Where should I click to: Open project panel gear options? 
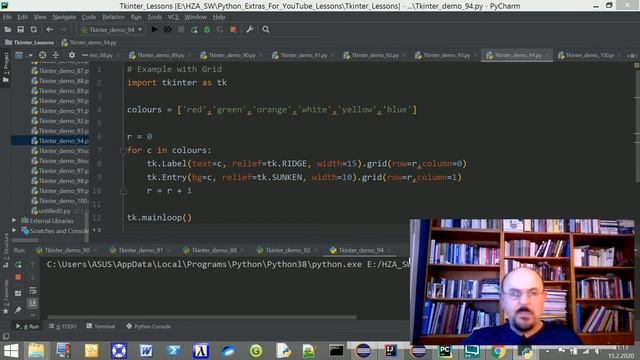click(x=71, y=55)
